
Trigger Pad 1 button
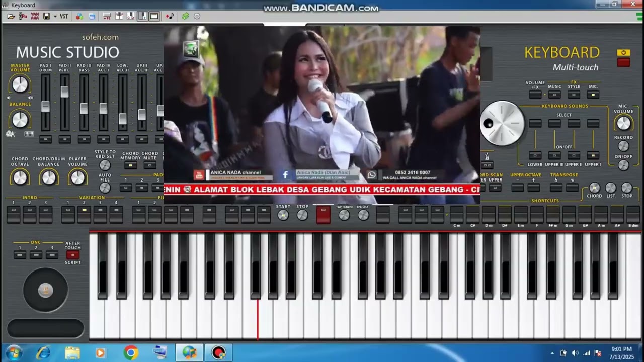(x=126, y=188)
